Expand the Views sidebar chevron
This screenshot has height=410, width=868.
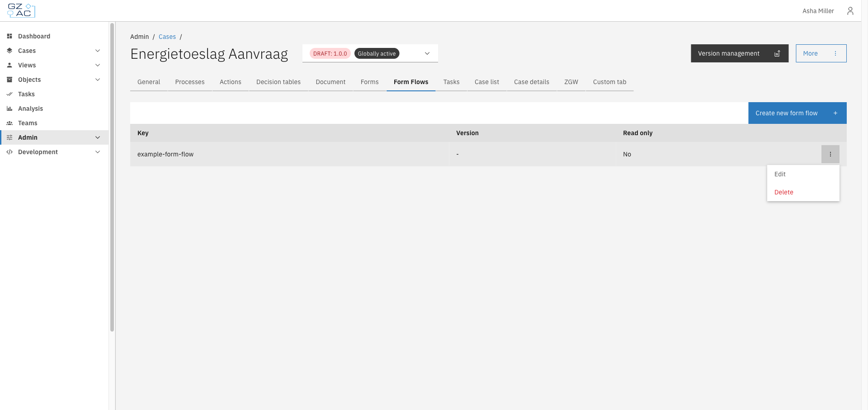(x=98, y=65)
